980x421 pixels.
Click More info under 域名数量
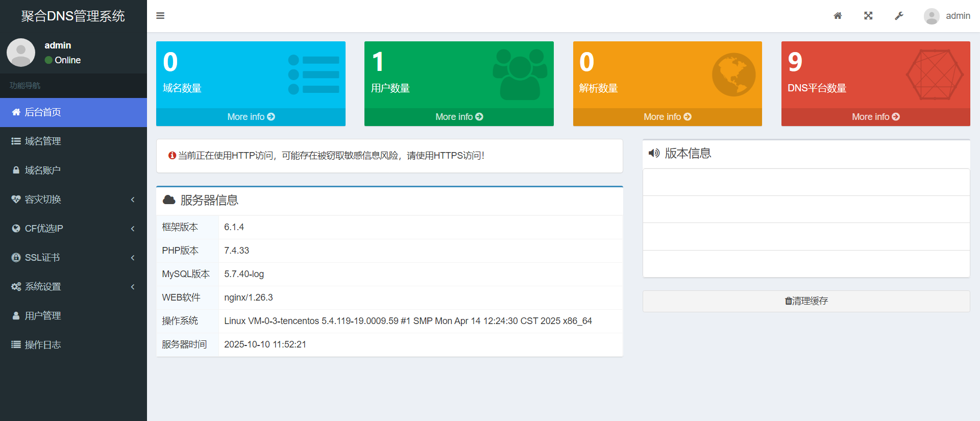[x=251, y=117]
